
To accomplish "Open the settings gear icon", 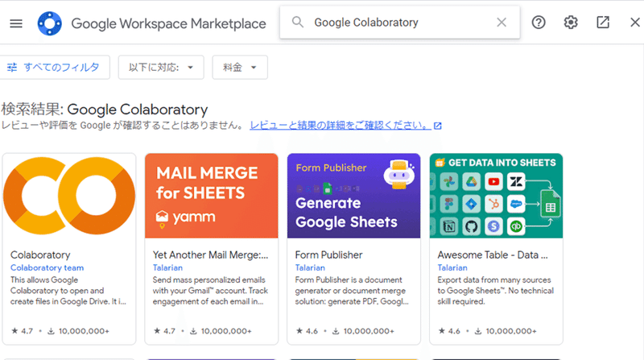I will pos(571,23).
